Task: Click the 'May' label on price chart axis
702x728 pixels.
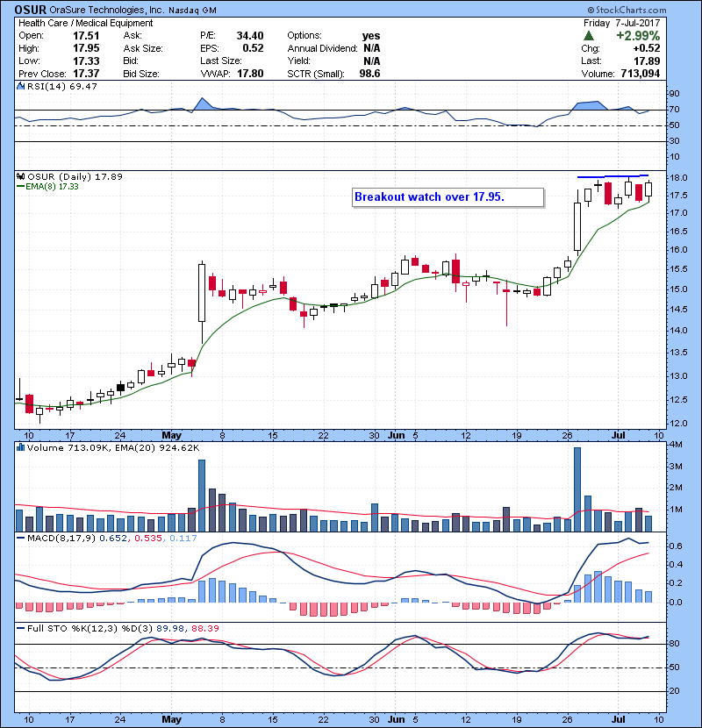Action: tap(171, 436)
